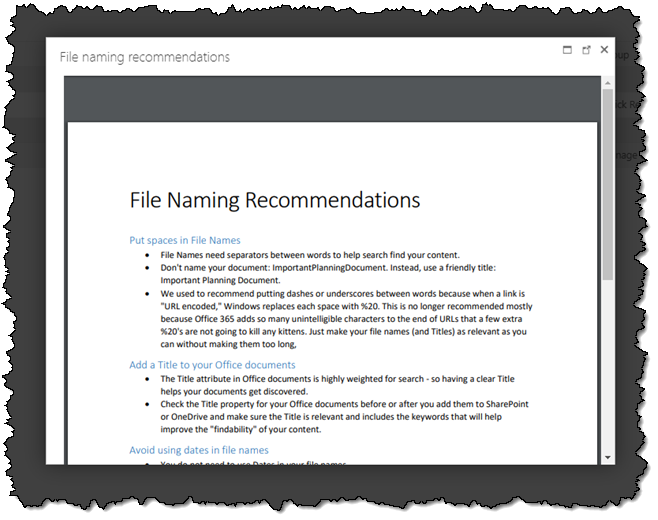Click the line 'helps your documents get discovered.'
Viewport: 658px width, 520px height.
tap(234, 391)
